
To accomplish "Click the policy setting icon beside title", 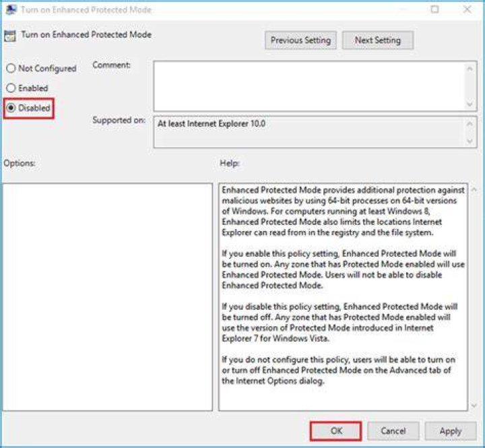I will click(10, 36).
